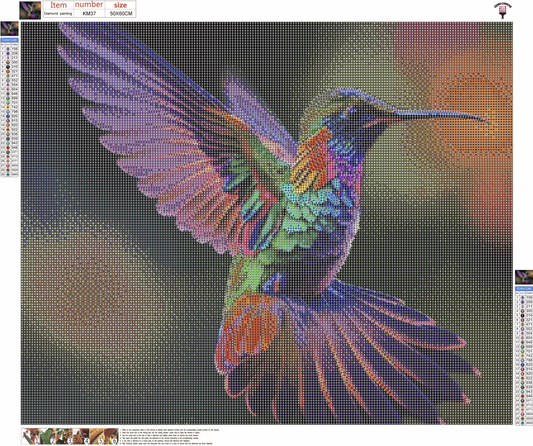
Task: Pick the last cyan swatch in the right color list
Action: click(522, 423)
